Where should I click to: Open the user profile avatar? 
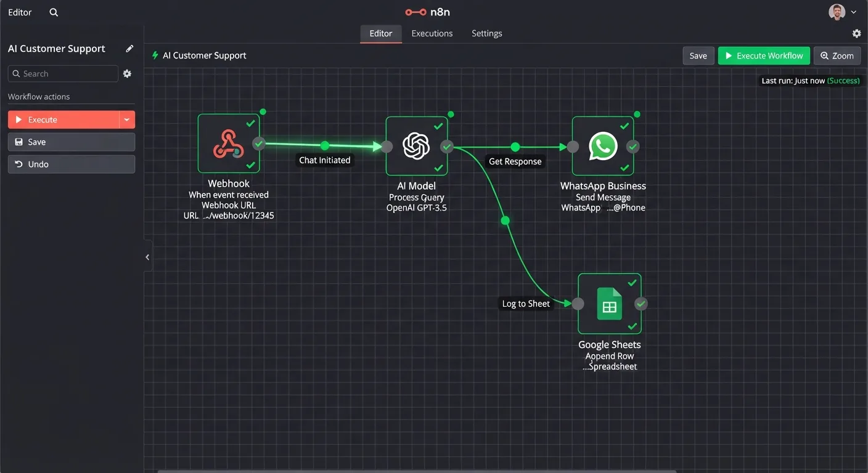coord(837,12)
